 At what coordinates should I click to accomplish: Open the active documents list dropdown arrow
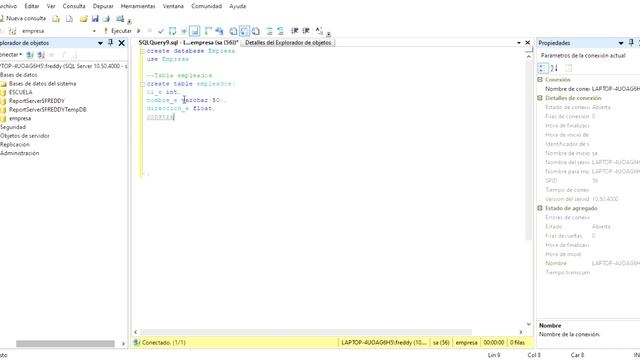519,43
